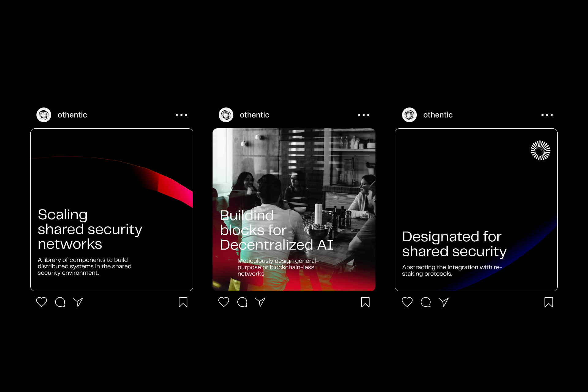
Task: Bookmark the "Scaling shared security networks" post
Action: point(183,302)
